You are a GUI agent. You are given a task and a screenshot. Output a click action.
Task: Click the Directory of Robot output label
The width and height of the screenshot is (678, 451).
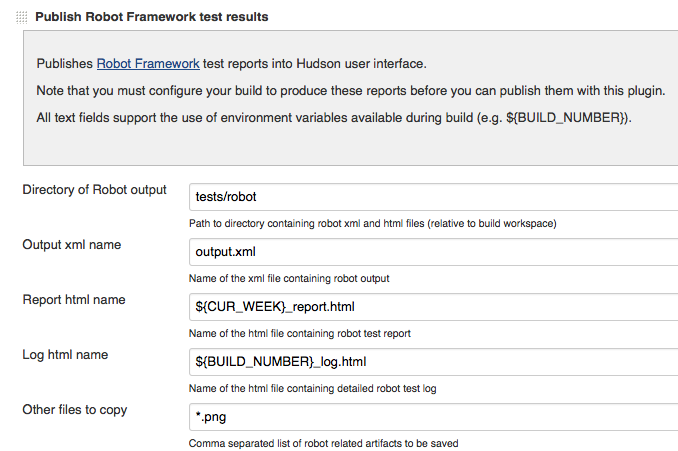click(x=94, y=190)
